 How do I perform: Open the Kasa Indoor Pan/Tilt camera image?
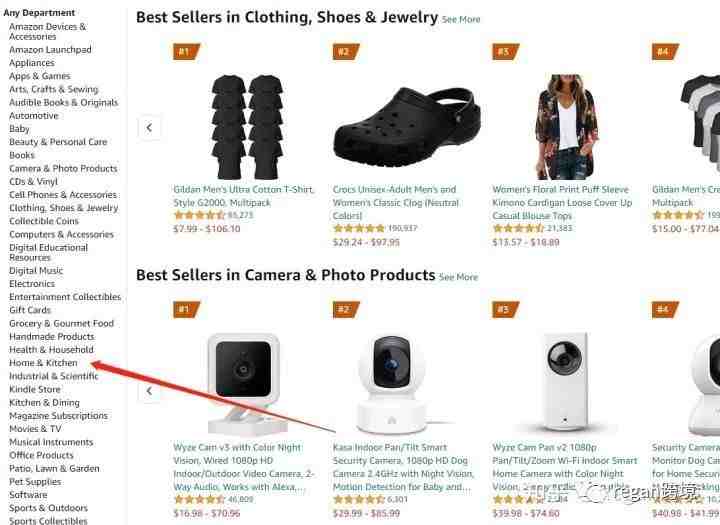(393, 384)
